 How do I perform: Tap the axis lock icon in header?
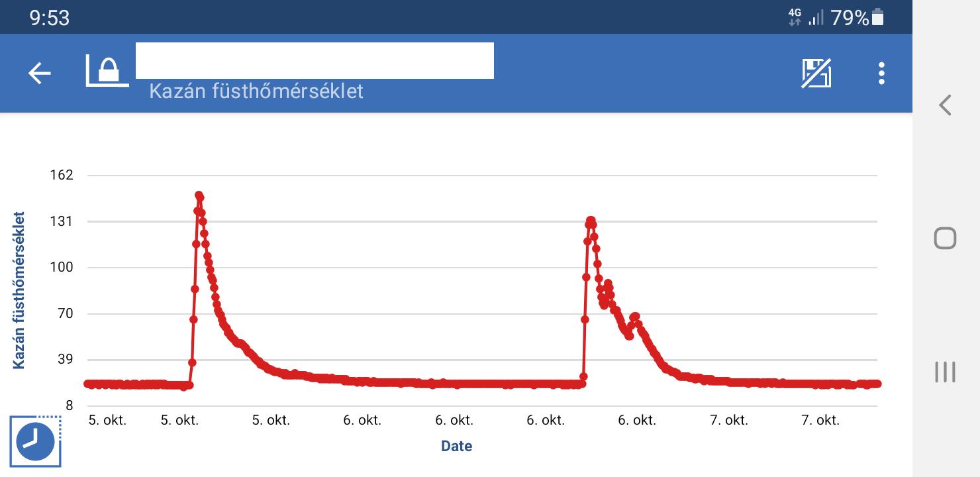click(107, 72)
